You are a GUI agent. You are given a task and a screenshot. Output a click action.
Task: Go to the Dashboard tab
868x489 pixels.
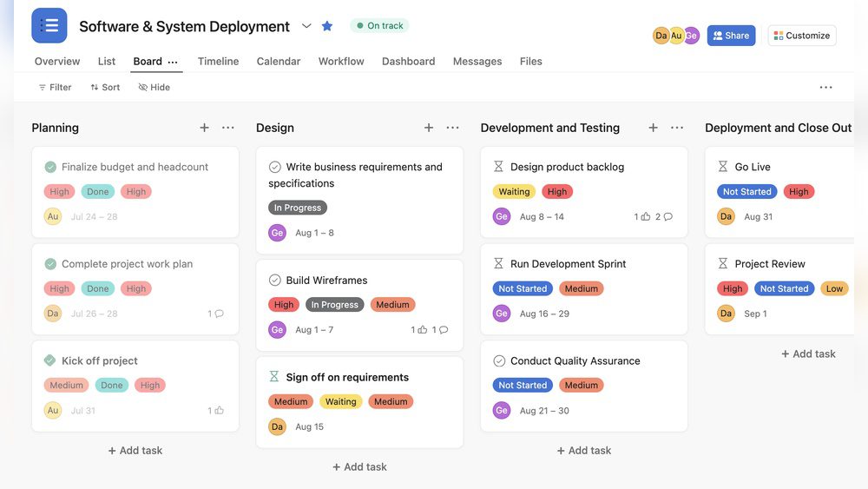(408, 62)
